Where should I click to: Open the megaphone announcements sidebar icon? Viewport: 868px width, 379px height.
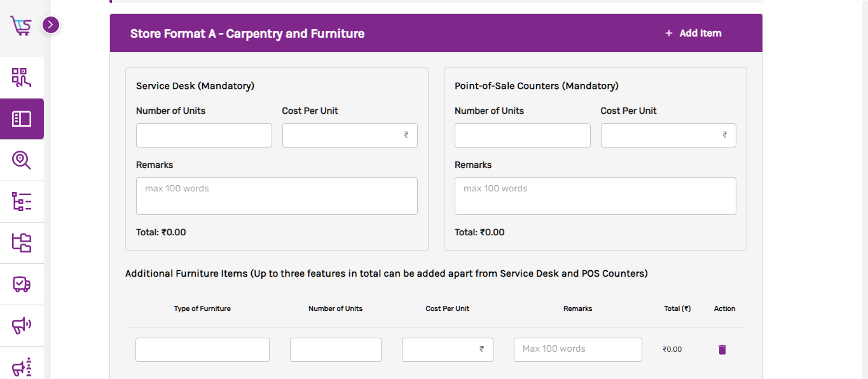[x=22, y=326]
